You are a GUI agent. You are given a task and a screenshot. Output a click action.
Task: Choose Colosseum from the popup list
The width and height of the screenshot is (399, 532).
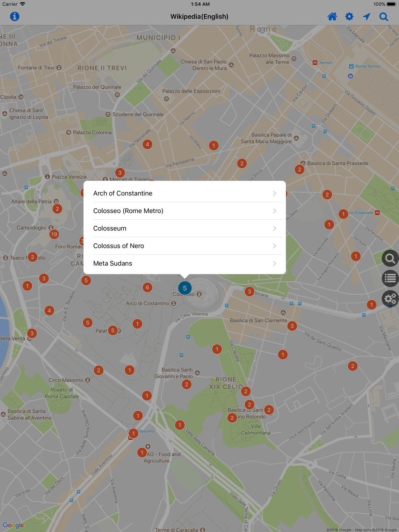185,229
